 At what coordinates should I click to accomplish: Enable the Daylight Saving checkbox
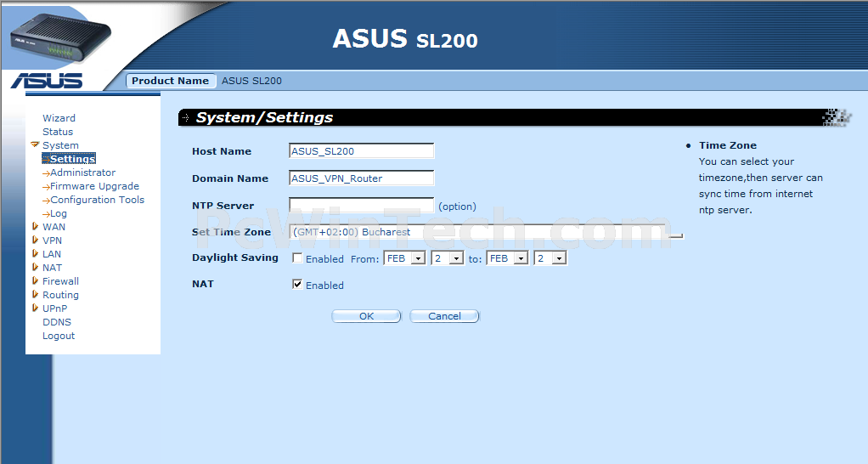(298, 258)
